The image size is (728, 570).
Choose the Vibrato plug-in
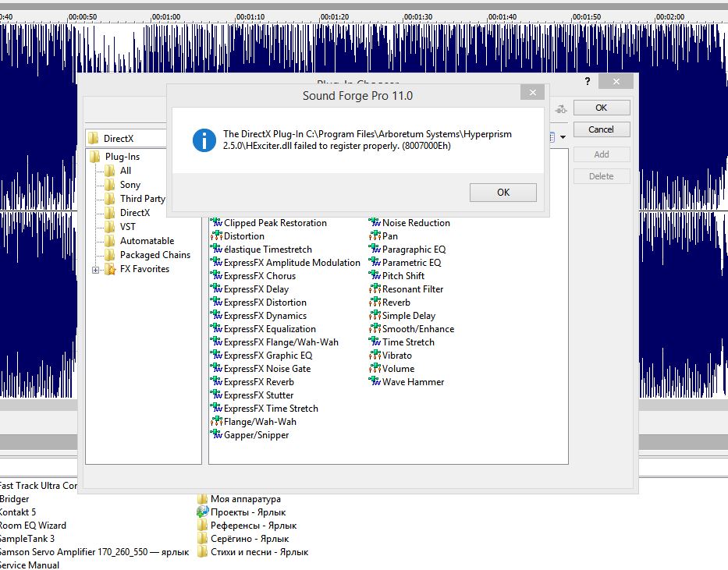pyautogui.click(x=390, y=356)
